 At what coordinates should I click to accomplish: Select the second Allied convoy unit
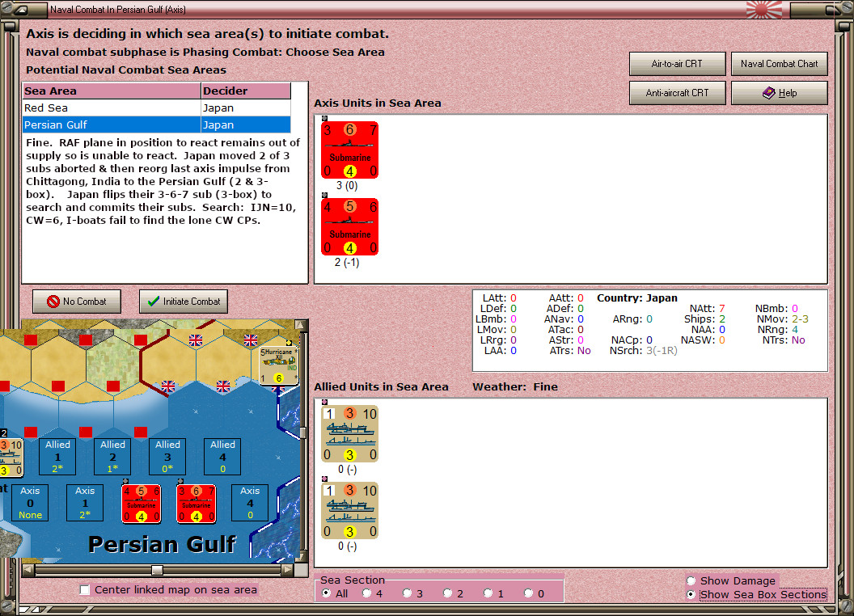point(349,511)
